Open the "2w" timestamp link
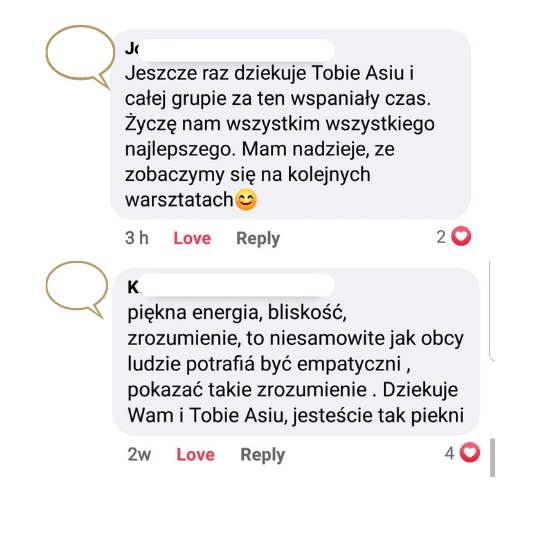Screen dimensions: 540x540 pyautogui.click(x=139, y=454)
